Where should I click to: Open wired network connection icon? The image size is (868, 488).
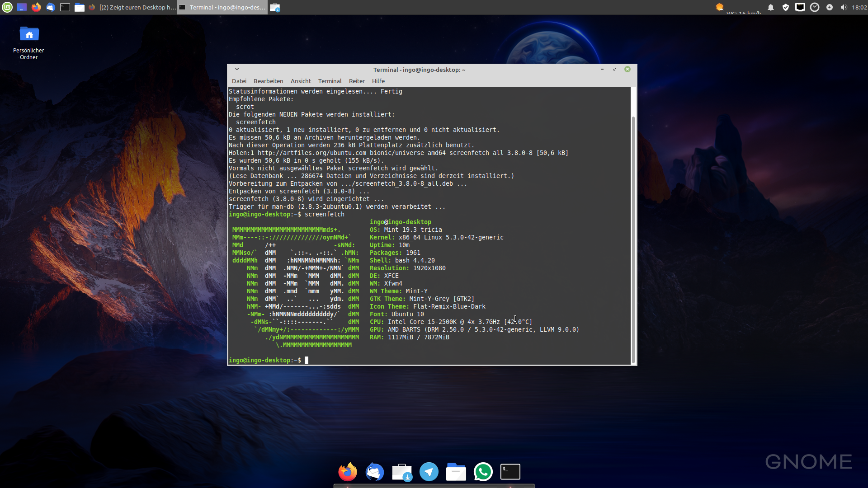click(x=800, y=7)
